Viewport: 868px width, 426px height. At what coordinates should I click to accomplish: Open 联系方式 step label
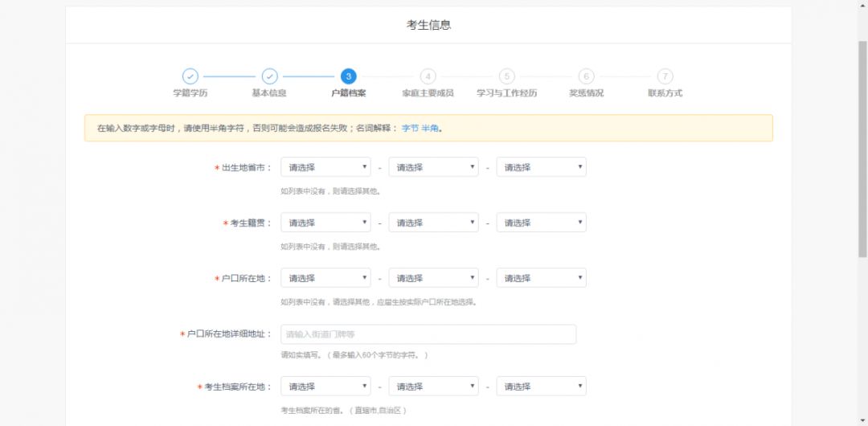click(665, 93)
